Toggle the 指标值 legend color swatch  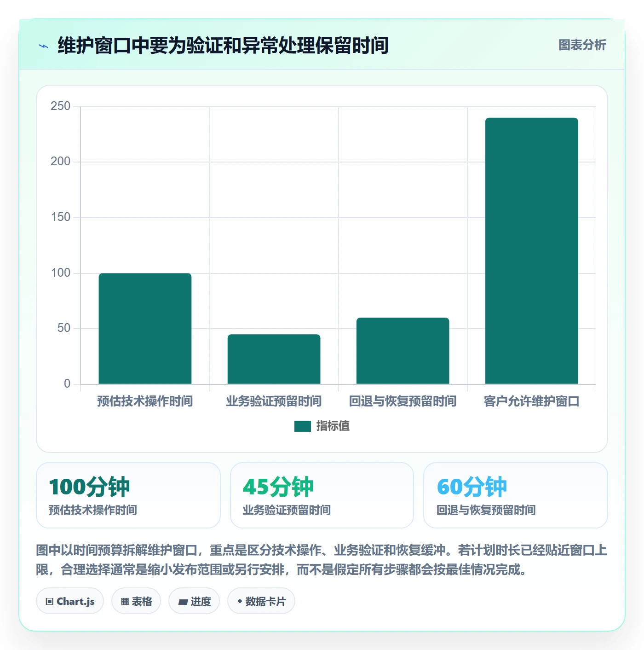click(x=303, y=426)
